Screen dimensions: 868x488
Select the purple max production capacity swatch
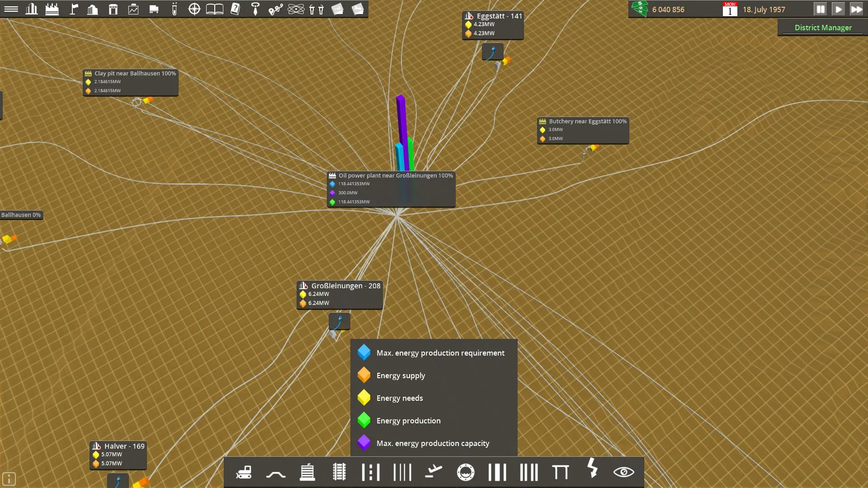(364, 443)
